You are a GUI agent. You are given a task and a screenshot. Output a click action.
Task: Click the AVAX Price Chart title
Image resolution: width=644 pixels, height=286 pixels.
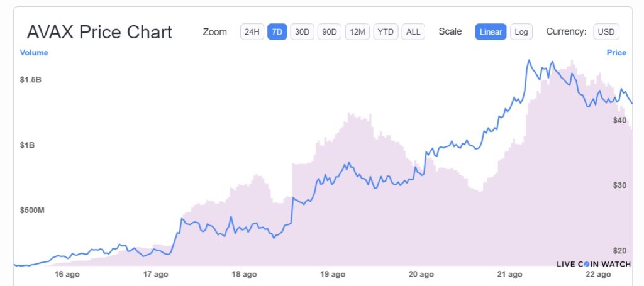(99, 33)
